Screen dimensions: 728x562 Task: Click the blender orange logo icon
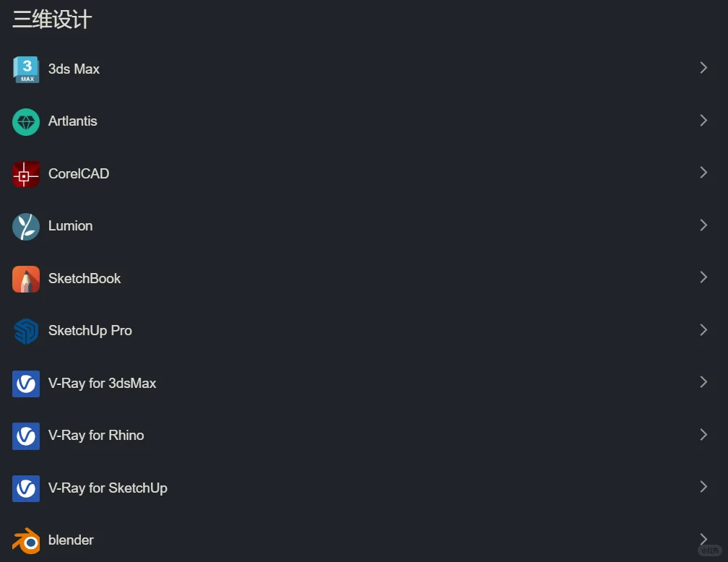tap(26, 540)
